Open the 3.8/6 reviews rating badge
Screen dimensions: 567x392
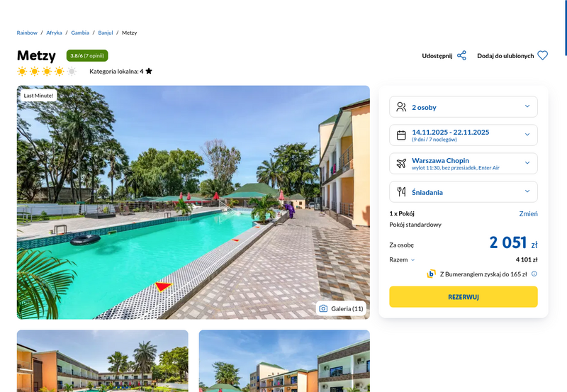pyautogui.click(x=87, y=56)
